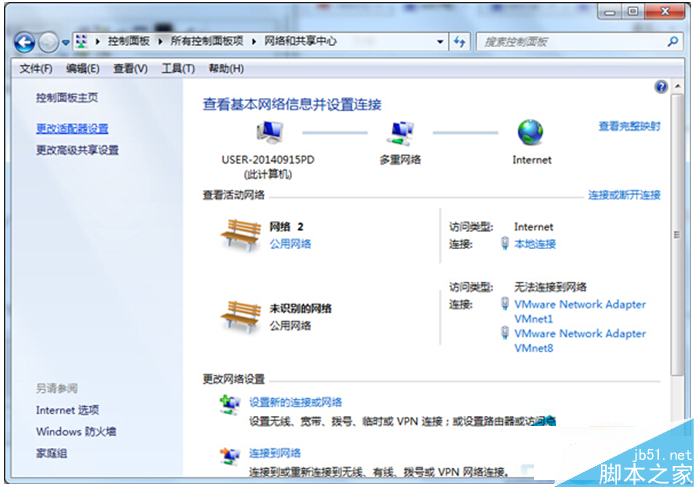694x487 pixels.
Task: Open the address bar history dropdown arrow
Action: click(440, 42)
